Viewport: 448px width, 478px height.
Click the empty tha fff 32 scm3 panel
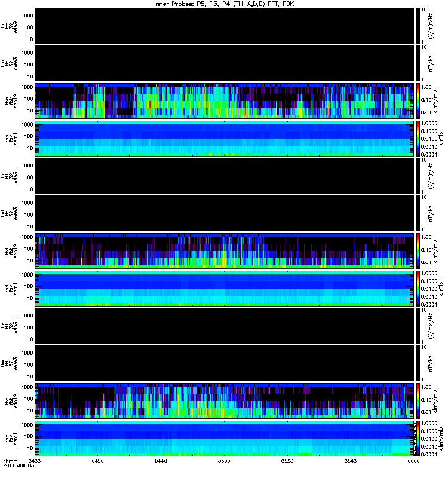pyautogui.click(x=225, y=64)
